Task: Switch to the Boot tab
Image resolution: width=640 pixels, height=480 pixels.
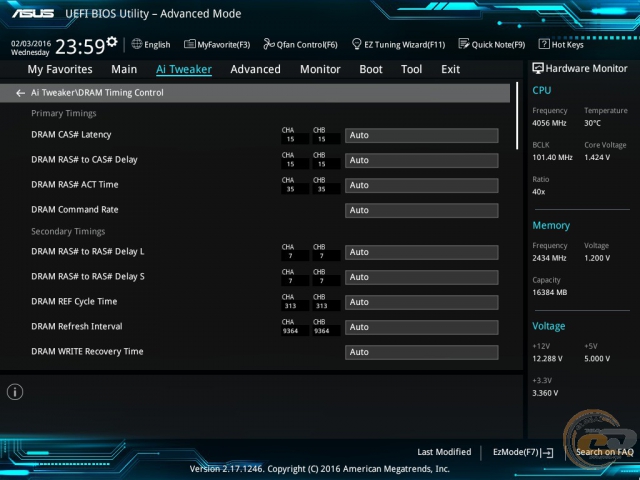Action: click(x=371, y=69)
